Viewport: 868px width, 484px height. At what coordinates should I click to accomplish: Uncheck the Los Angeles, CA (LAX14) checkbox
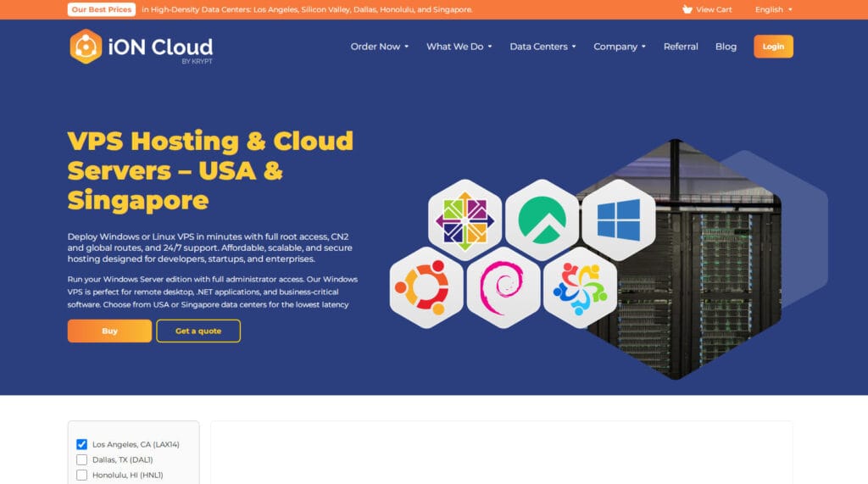click(x=82, y=444)
